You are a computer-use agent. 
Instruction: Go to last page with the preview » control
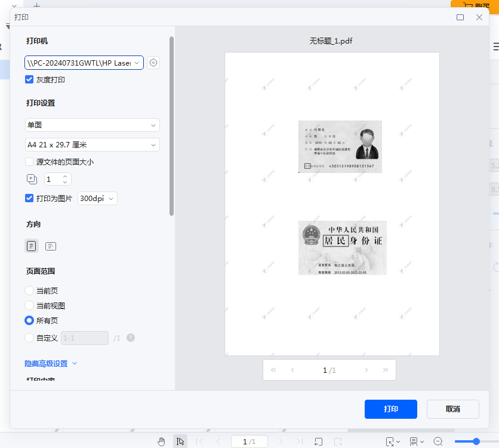click(385, 370)
